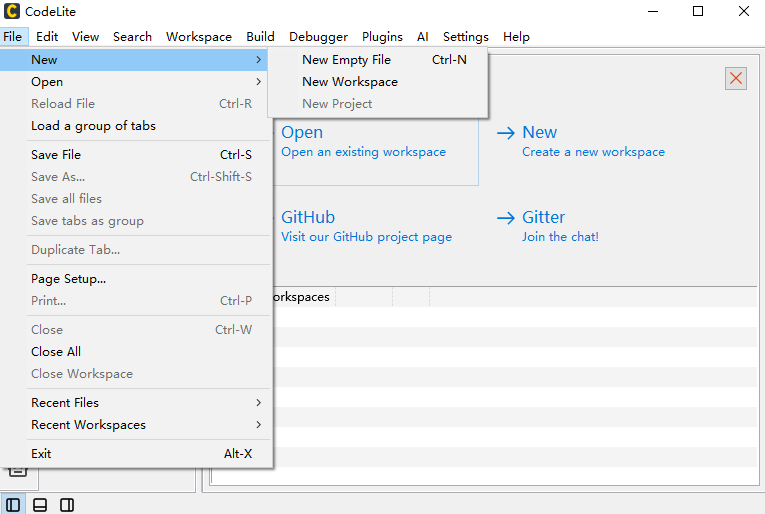Close the CodeLite window
The image size is (765, 514).
pyautogui.click(x=744, y=11)
